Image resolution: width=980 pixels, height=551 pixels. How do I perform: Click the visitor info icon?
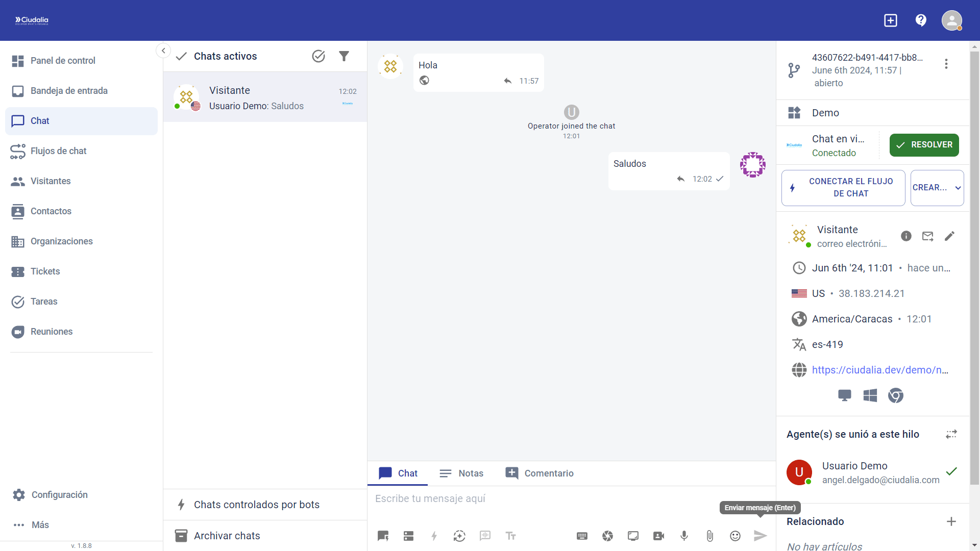coord(906,236)
